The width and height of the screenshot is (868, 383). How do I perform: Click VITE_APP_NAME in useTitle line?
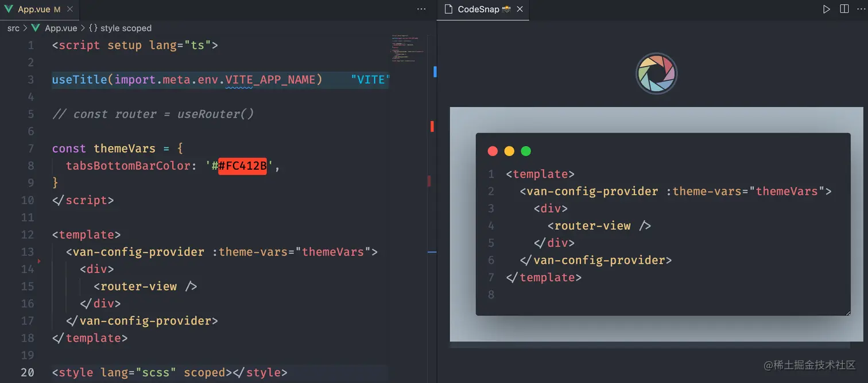pos(270,80)
